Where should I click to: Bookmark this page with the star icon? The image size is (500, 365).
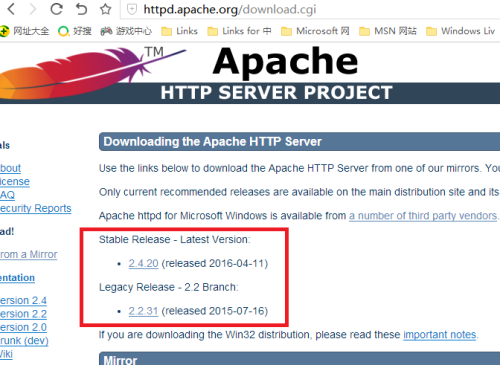[106, 9]
